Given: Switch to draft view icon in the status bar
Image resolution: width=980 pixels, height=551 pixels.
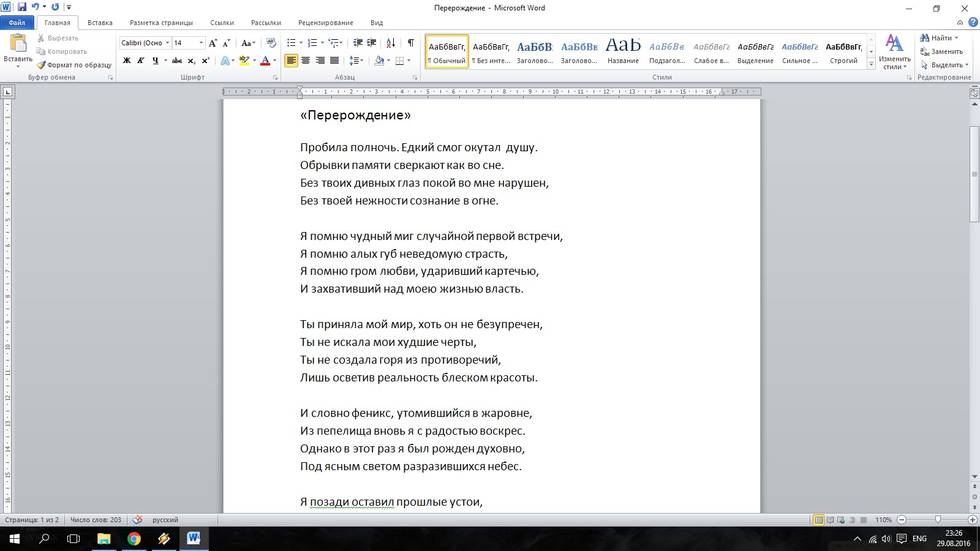Looking at the screenshot, I should [x=864, y=520].
